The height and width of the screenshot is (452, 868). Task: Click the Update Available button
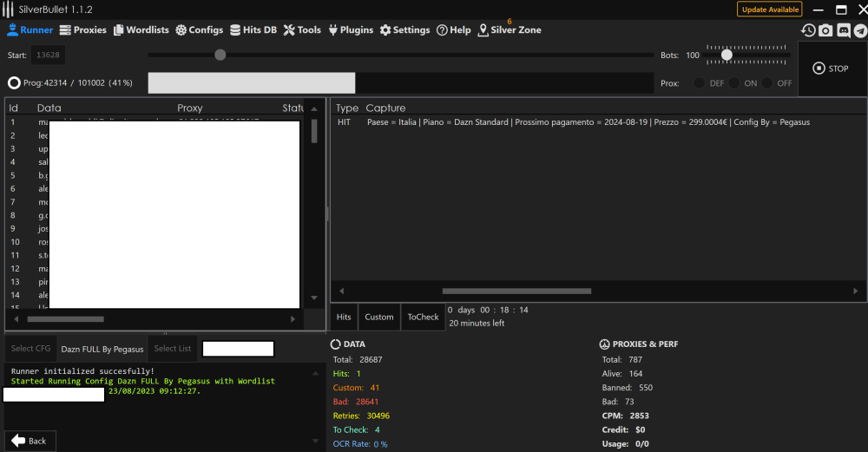coord(770,10)
